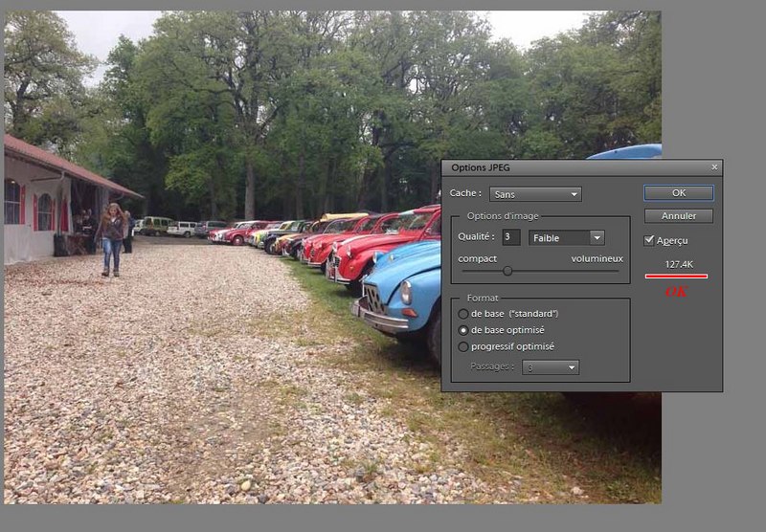Click the compact label above slider

point(477,258)
